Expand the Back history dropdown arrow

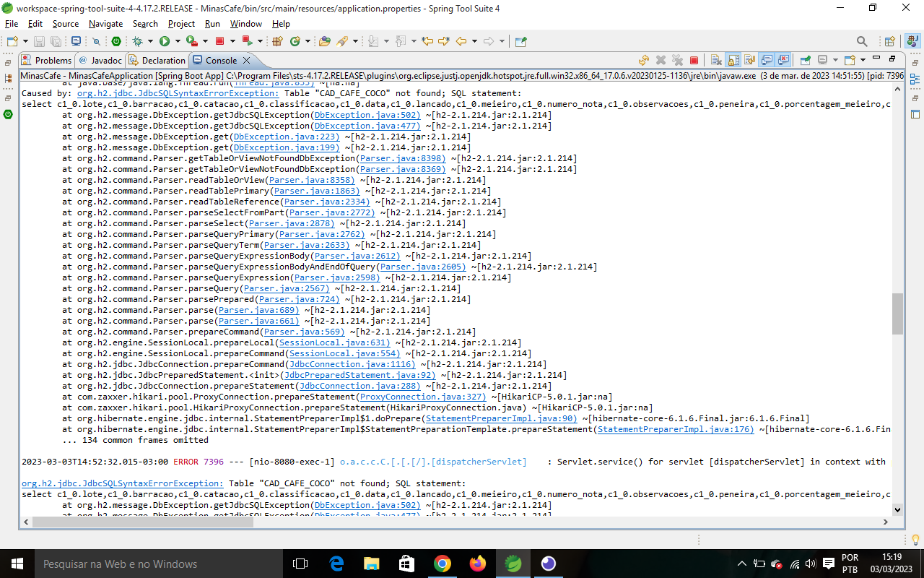(x=474, y=41)
